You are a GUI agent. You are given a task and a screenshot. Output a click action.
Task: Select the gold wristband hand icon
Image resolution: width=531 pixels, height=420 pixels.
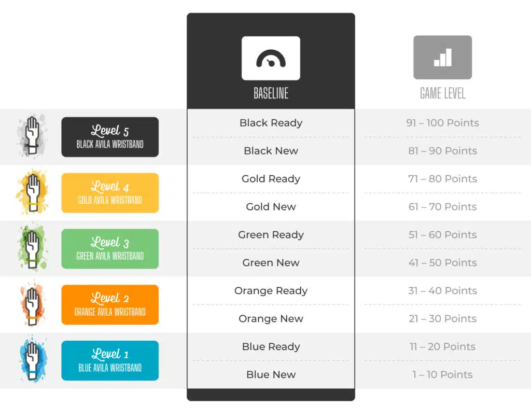click(32, 192)
